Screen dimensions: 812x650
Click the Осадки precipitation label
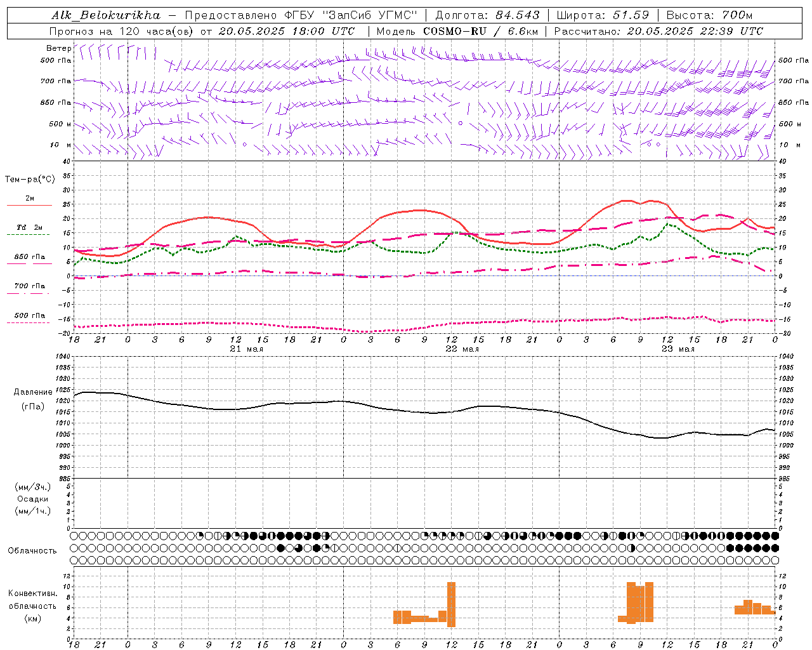point(33,499)
